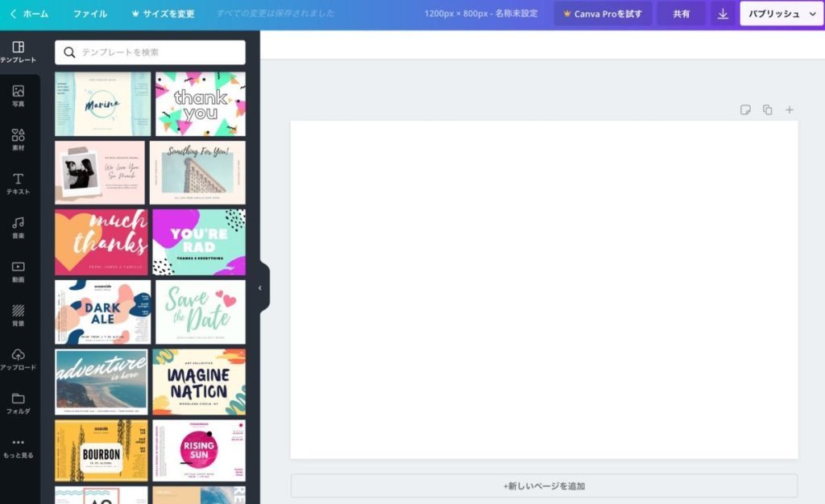Open the 音楽 (Music) sidebar panel
The width and height of the screenshot is (825, 504).
(x=19, y=227)
